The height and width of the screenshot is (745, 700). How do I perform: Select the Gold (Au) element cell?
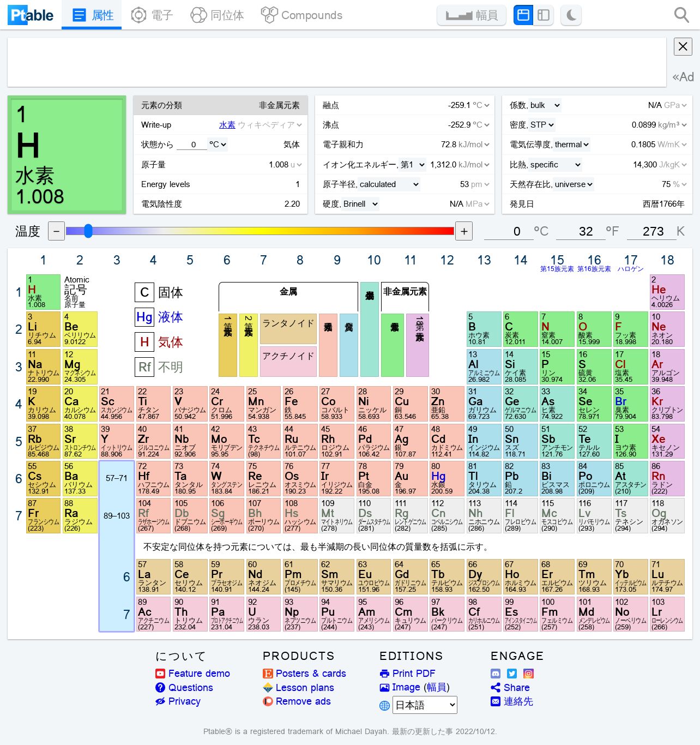click(410, 478)
